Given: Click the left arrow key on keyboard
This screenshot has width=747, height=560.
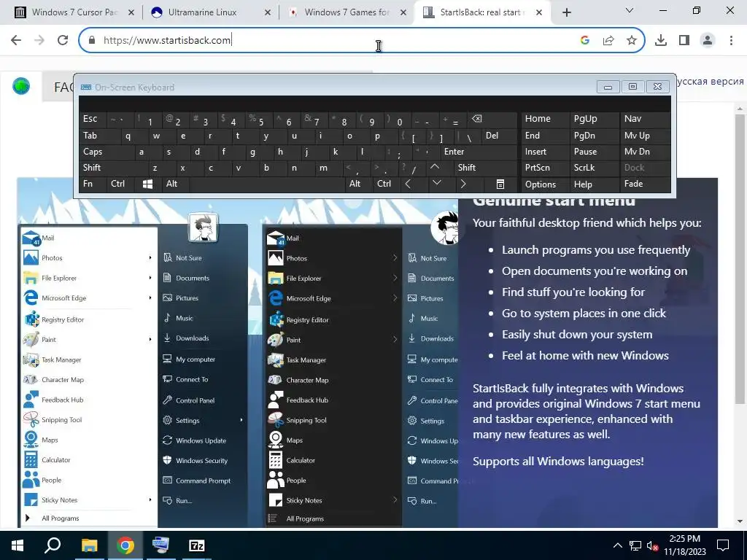Looking at the screenshot, I should [x=408, y=184].
